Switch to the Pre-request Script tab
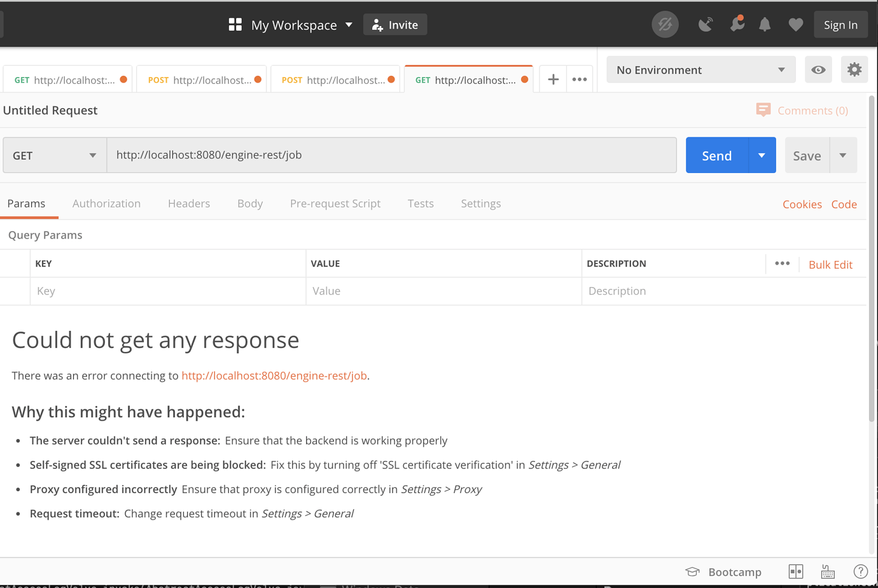 point(335,204)
